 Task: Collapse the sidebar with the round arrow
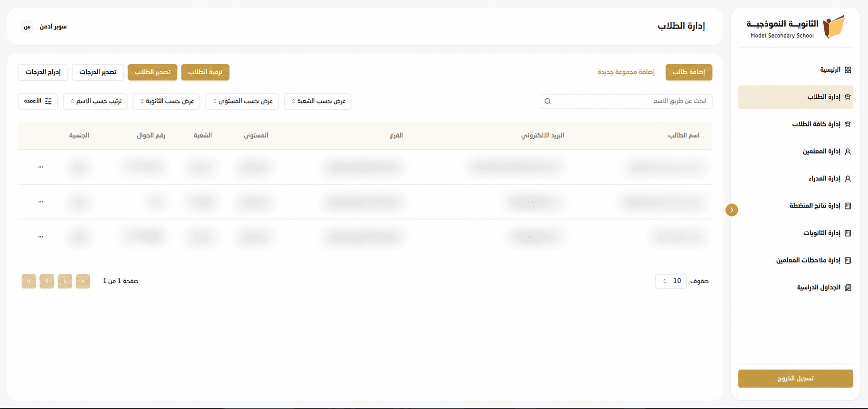pyautogui.click(x=732, y=210)
